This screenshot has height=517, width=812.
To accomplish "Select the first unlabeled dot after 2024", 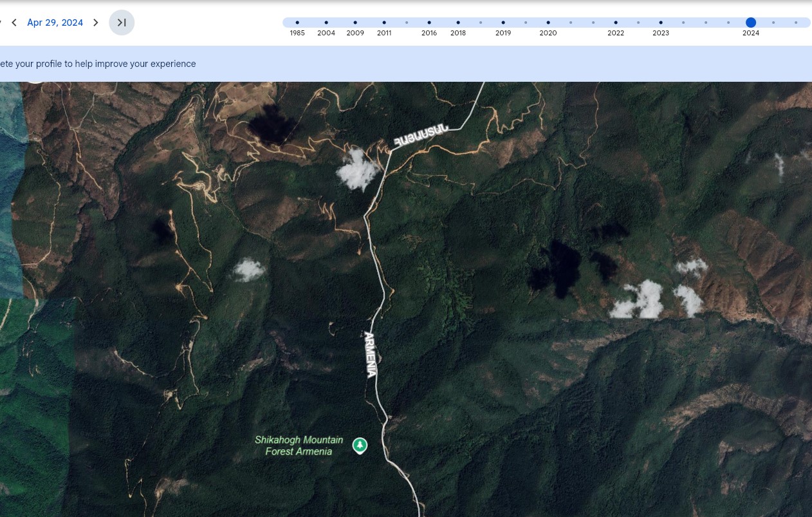I will point(773,23).
